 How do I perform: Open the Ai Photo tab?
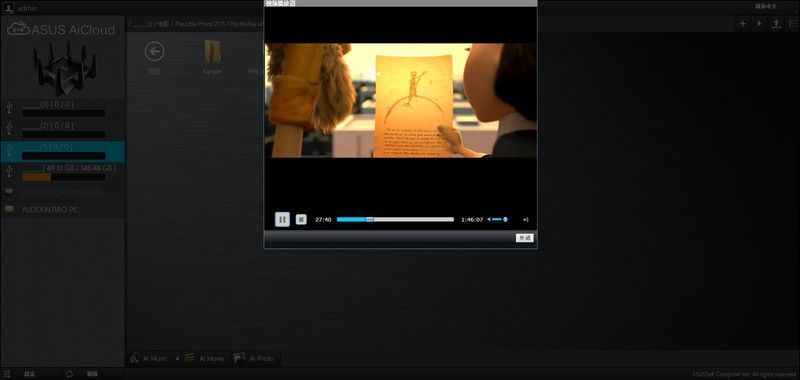click(254, 359)
